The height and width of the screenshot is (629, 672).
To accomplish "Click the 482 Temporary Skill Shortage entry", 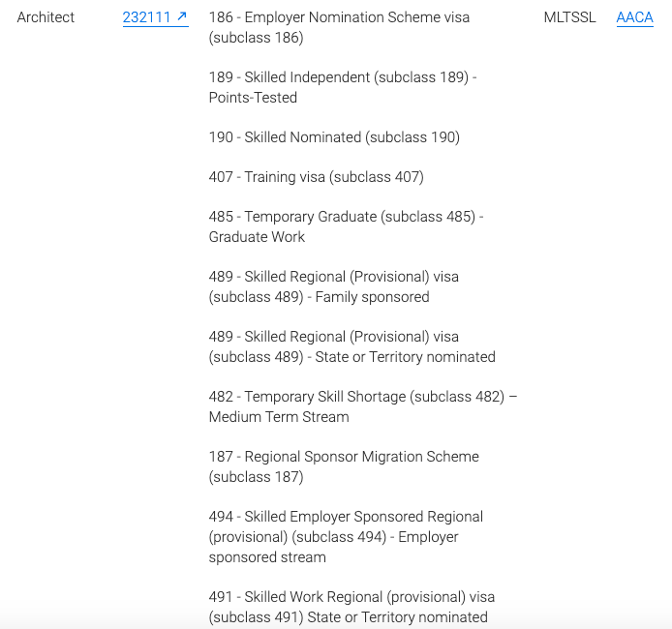I will click(362, 406).
